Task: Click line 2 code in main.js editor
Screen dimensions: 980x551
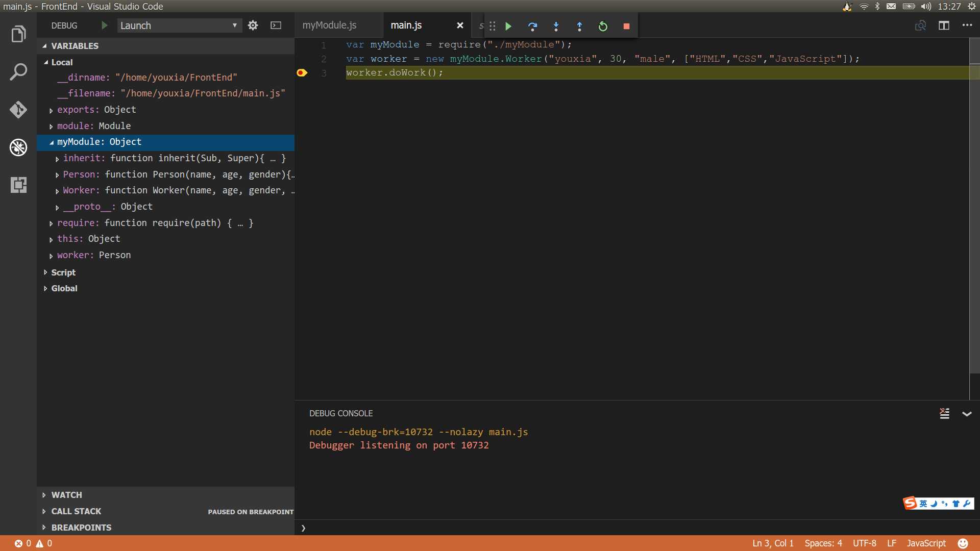Action: click(602, 59)
